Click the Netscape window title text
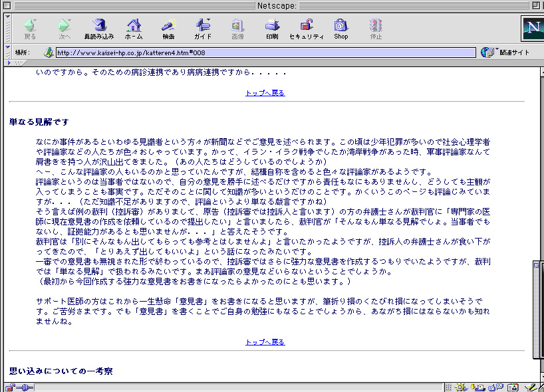This screenshot has height=392, width=544. click(x=277, y=5)
